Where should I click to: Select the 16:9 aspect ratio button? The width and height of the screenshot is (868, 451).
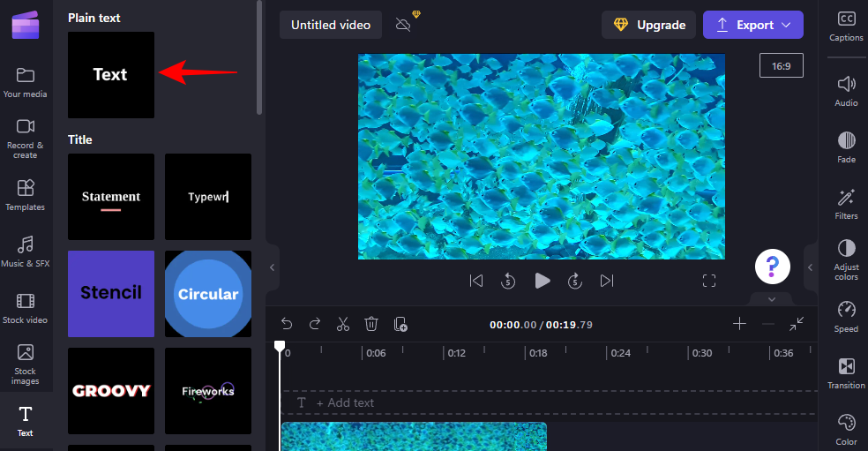[781, 66]
